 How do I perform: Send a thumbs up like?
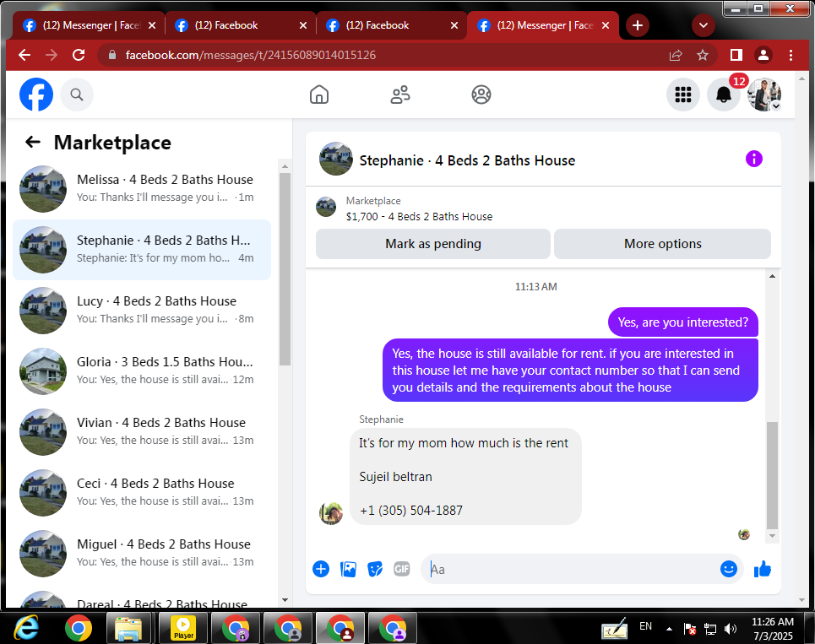[x=763, y=569]
